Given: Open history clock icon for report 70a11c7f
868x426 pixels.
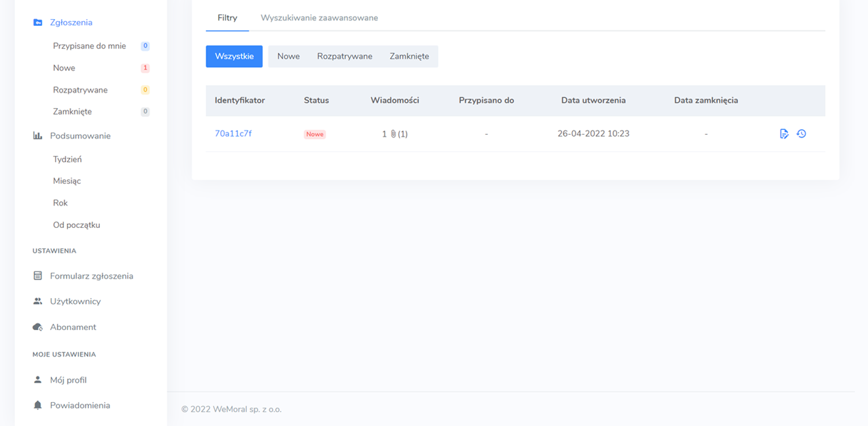Looking at the screenshot, I should coord(801,134).
